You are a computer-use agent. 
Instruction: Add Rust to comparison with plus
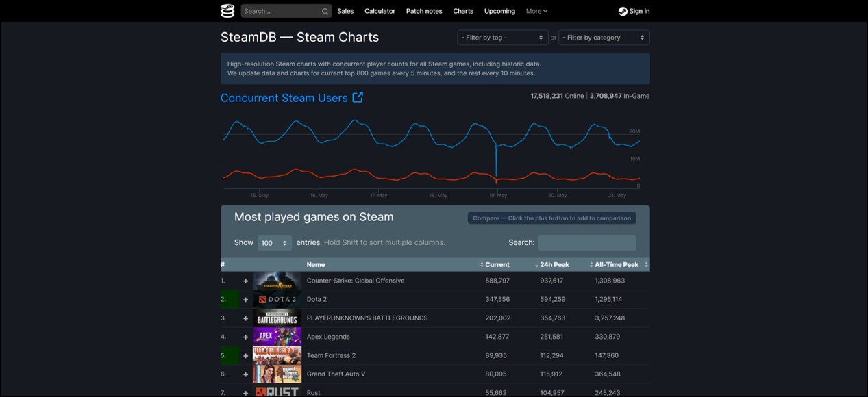pos(245,393)
